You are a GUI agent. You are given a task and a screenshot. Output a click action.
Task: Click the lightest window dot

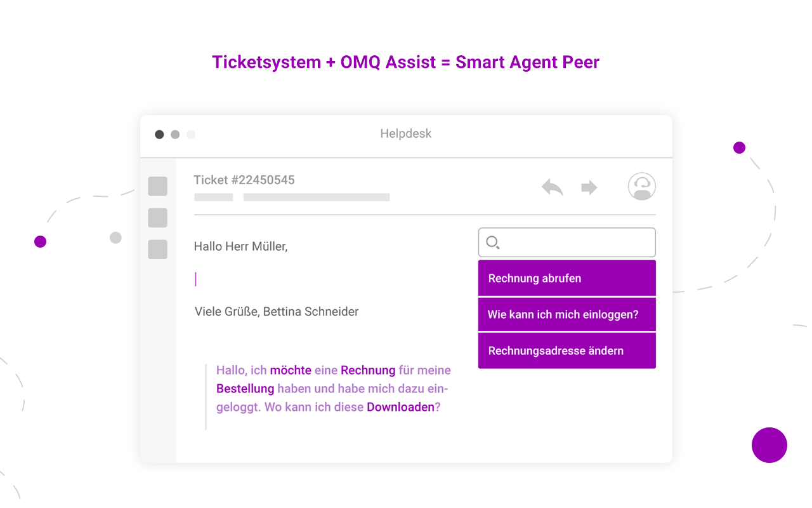point(191,135)
